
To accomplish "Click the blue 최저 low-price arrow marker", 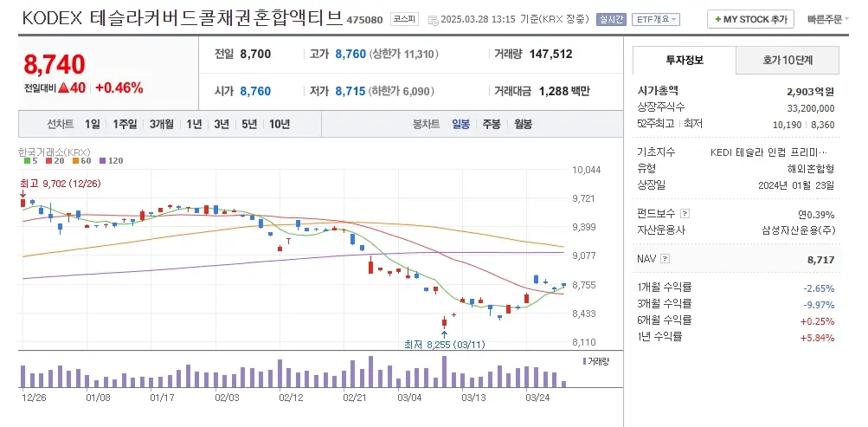I will [x=444, y=331].
